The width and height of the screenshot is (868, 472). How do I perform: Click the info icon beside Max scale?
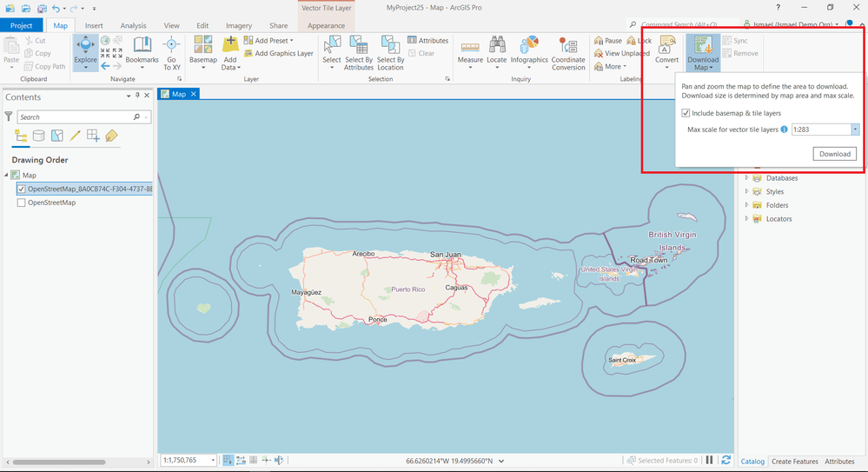pos(784,129)
